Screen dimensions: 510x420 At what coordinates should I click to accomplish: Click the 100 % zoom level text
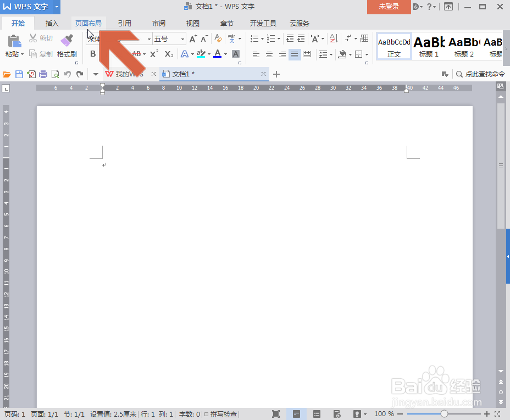[384, 414]
